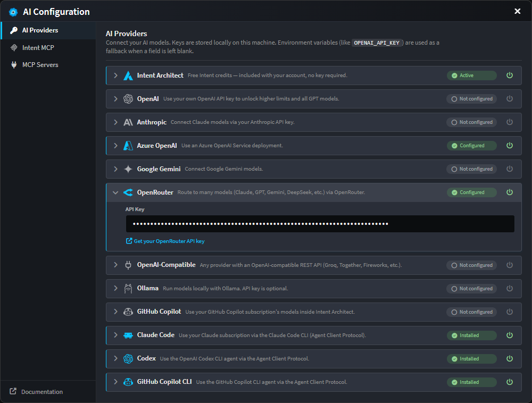The width and height of the screenshot is (532, 403).
Task: Click the external link icon before OpenRouter key link
Action: pyautogui.click(x=129, y=241)
